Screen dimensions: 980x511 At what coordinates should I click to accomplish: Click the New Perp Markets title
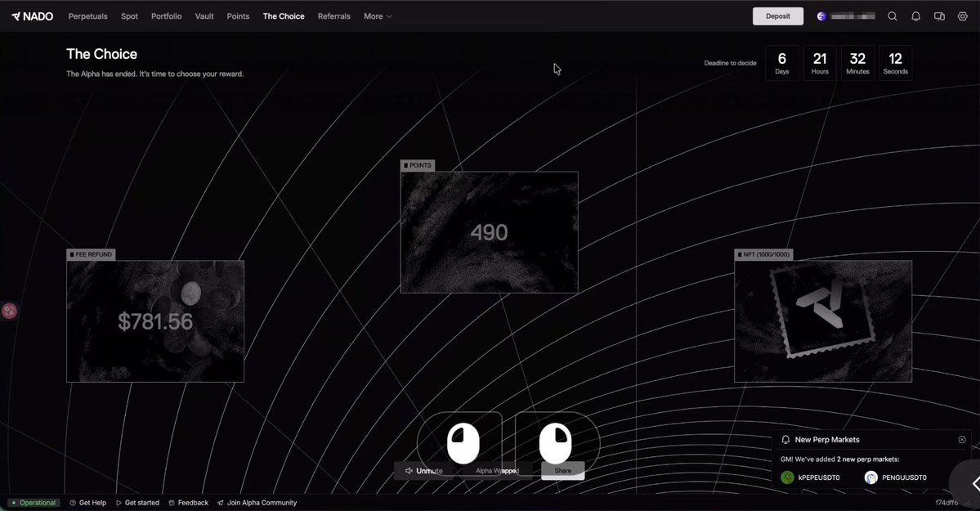click(x=827, y=440)
